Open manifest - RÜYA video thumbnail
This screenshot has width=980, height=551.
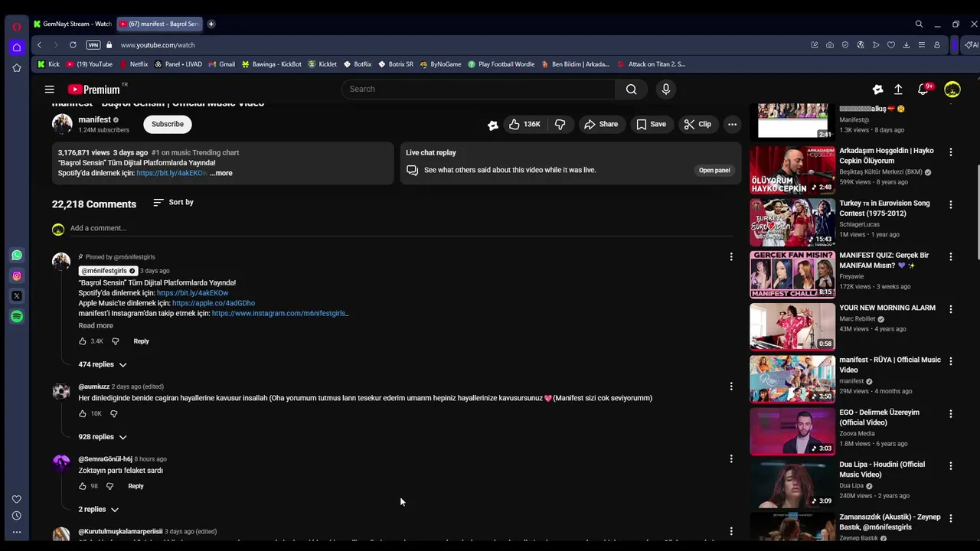[792, 379]
